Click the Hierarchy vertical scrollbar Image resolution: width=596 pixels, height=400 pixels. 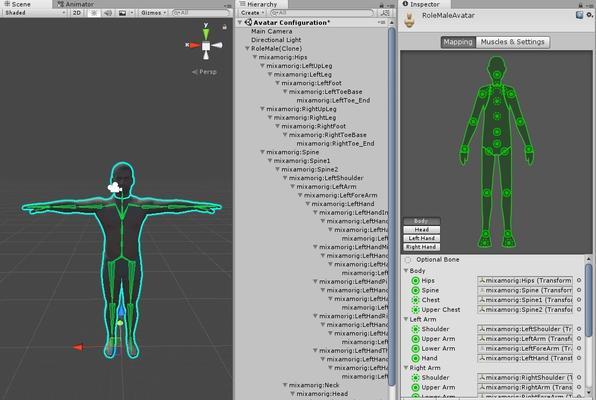(x=391, y=205)
